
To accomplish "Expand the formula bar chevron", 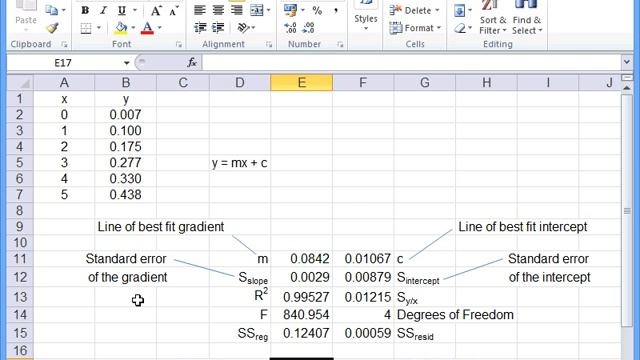I will 627,62.
